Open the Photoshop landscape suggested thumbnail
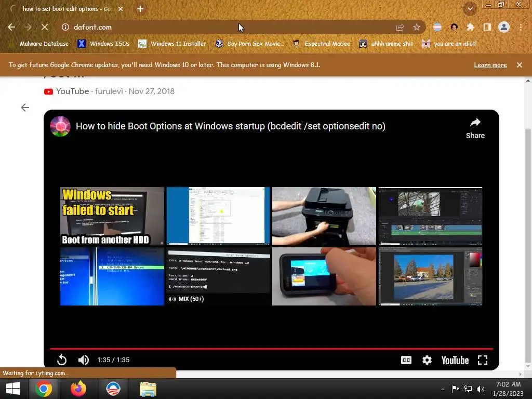This screenshot has width=532, height=399. 430,276
